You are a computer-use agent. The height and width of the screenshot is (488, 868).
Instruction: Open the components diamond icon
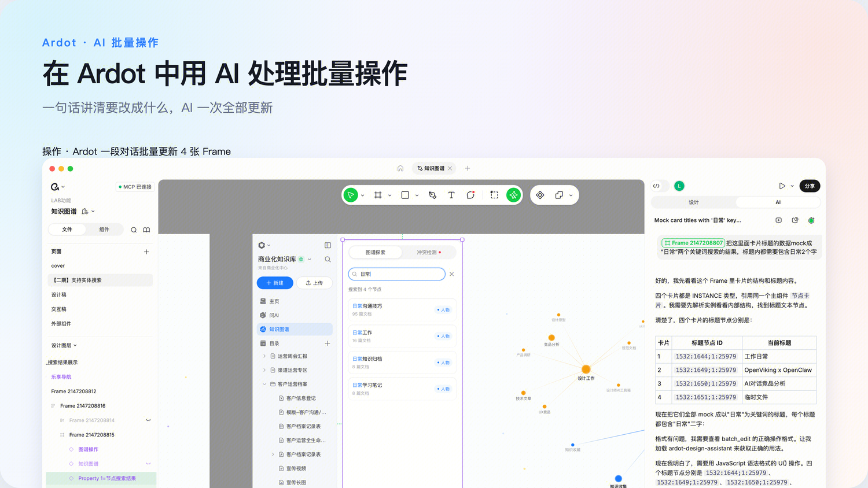[540, 195]
